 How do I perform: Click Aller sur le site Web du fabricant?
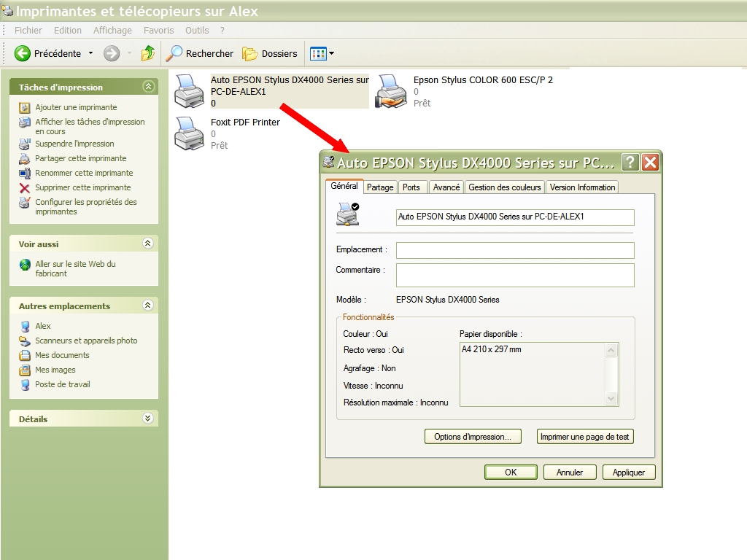coord(75,269)
